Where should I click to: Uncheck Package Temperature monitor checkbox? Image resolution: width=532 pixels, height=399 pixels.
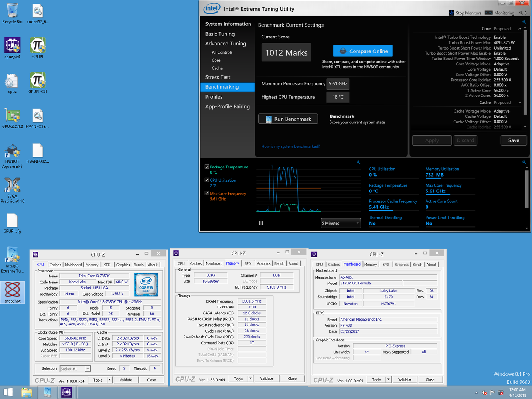[x=207, y=167]
